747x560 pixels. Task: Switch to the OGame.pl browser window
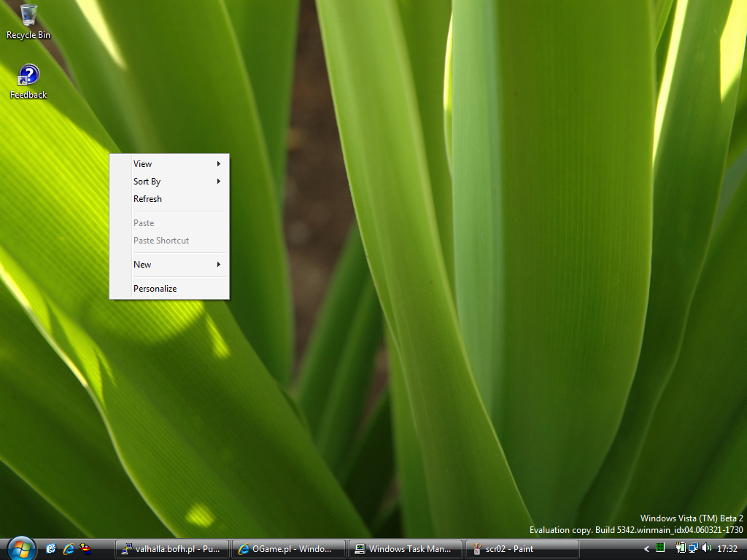tap(289, 549)
